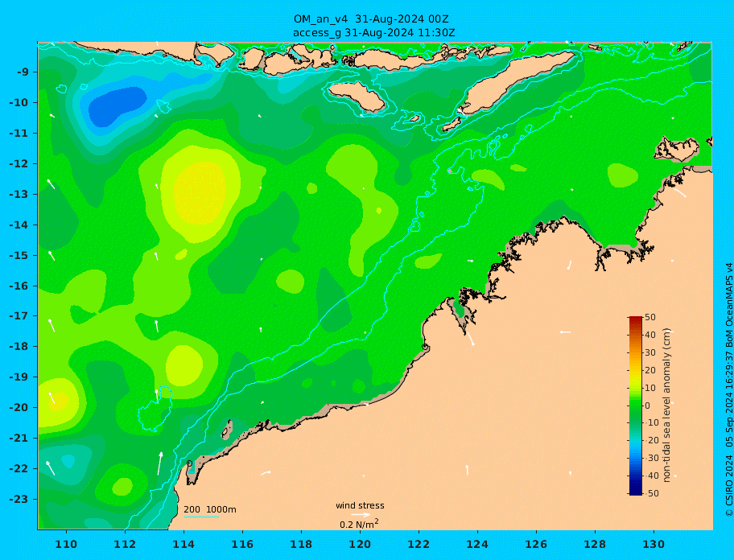Click the longitude axis label 110
Image resolution: width=734 pixels, height=560 pixels.
click(66, 545)
